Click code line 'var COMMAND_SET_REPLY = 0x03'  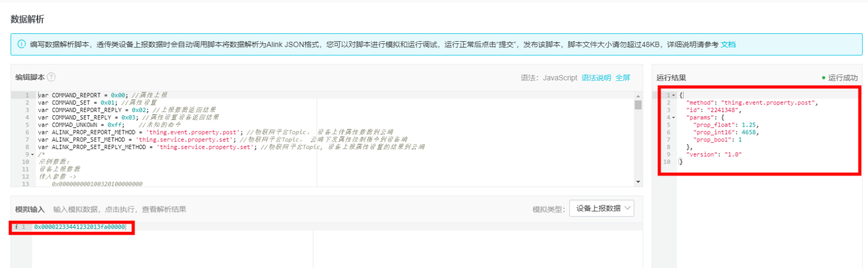pyautogui.click(x=128, y=117)
